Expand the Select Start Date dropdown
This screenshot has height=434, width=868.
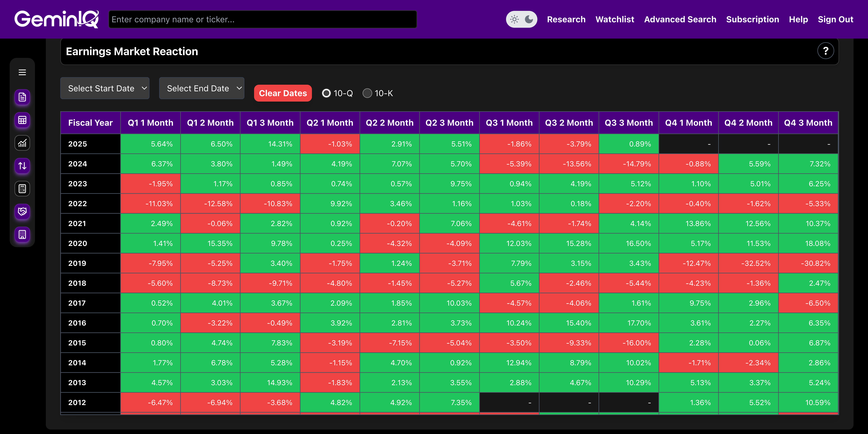pyautogui.click(x=105, y=88)
